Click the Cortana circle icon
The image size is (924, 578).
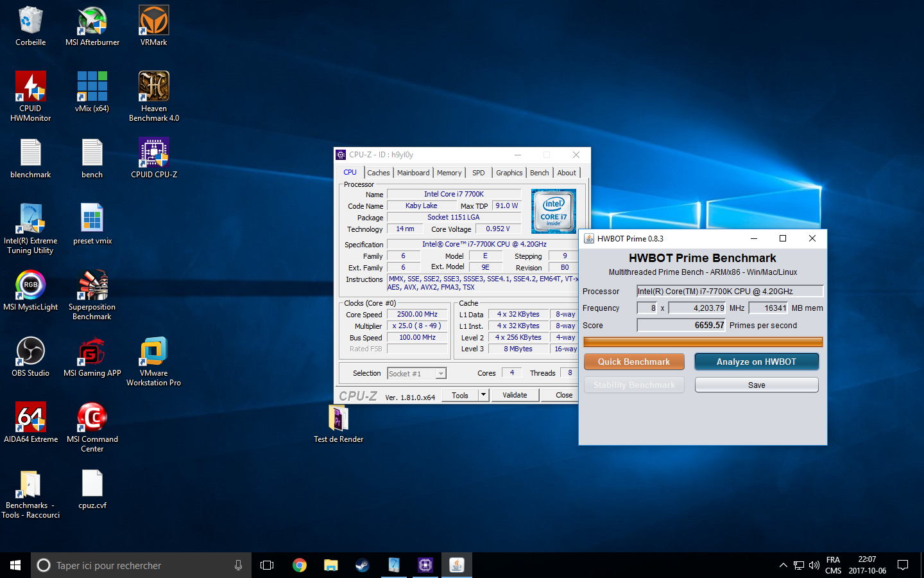(x=44, y=565)
